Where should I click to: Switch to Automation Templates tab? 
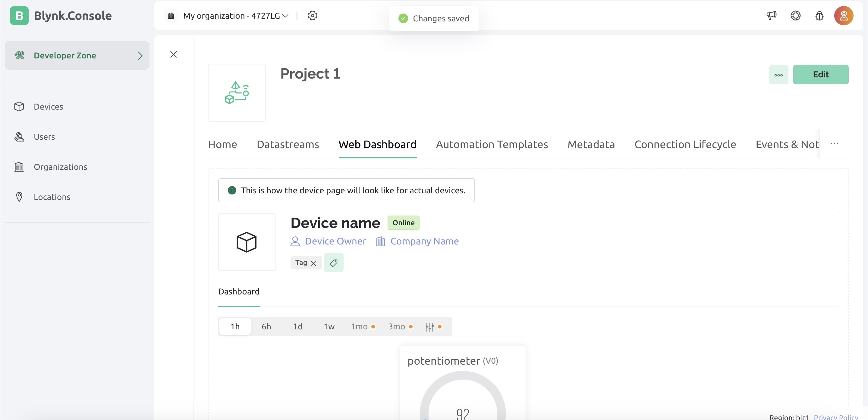click(492, 145)
